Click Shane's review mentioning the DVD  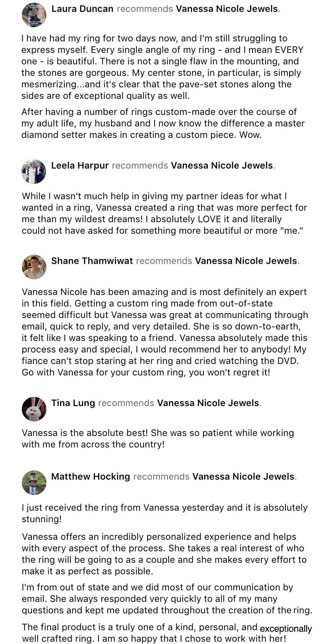coord(165,332)
